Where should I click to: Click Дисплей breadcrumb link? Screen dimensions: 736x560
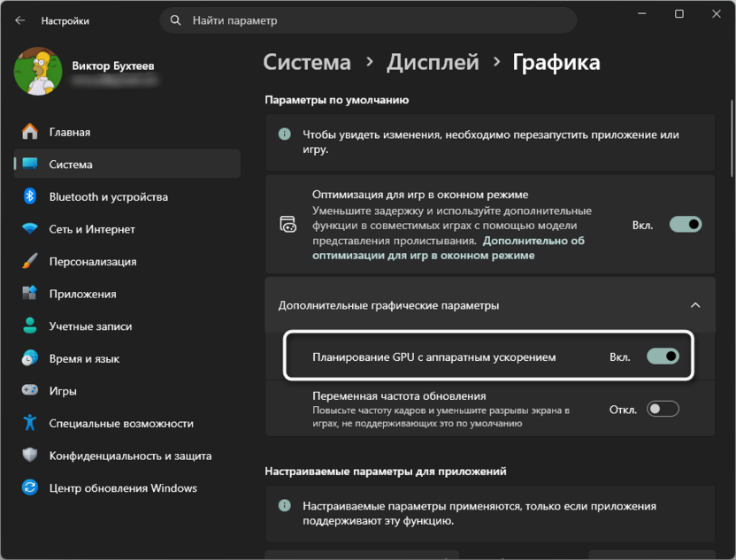(x=433, y=62)
